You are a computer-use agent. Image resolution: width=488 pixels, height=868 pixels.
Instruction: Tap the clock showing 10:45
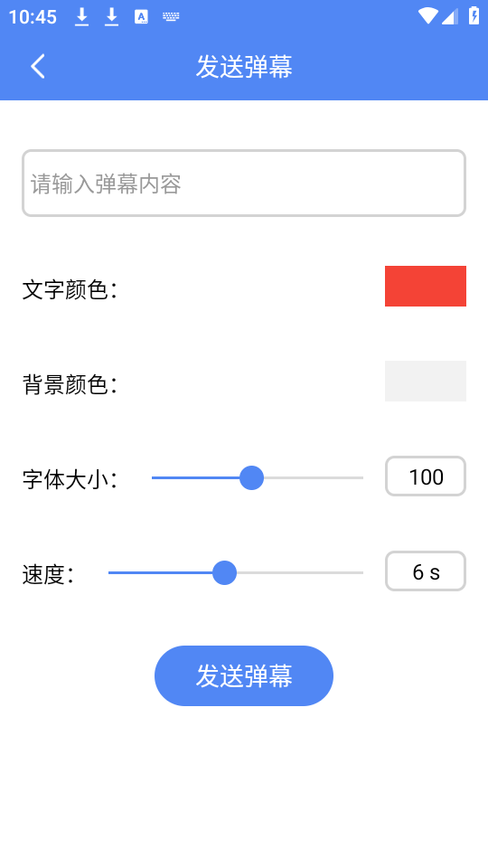tap(33, 17)
